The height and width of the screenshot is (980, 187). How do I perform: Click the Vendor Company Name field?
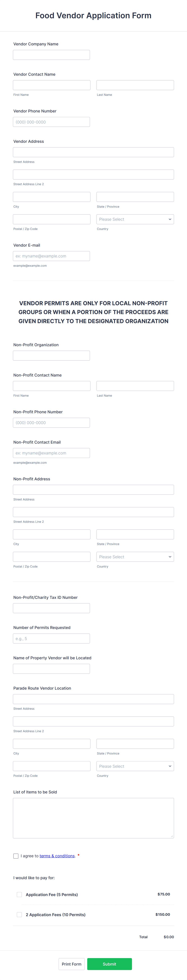(51, 54)
